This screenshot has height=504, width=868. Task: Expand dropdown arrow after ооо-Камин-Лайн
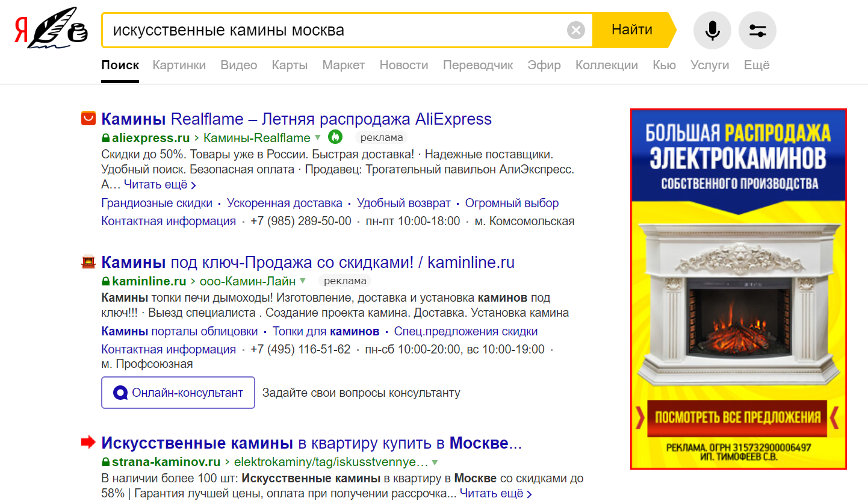(x=303, y=281)
